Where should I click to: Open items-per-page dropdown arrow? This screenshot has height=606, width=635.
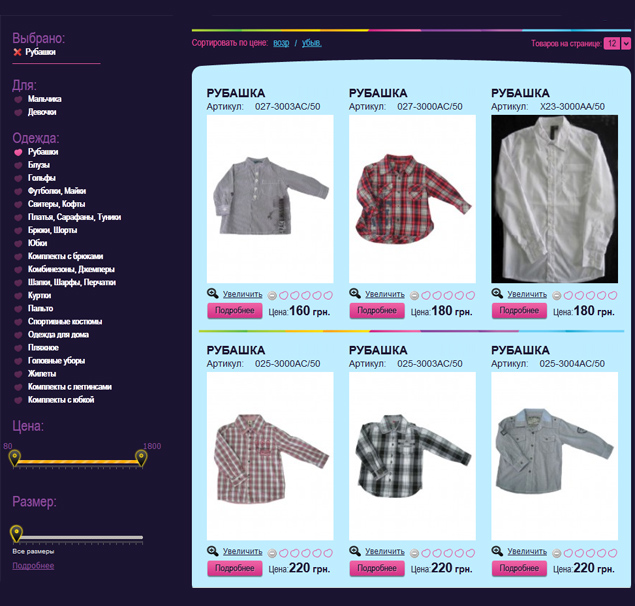[x=626, y=43]
